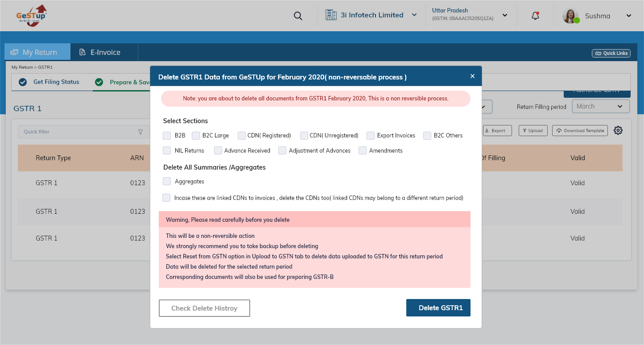Click the search magnifier icon in header

(298, 16)
